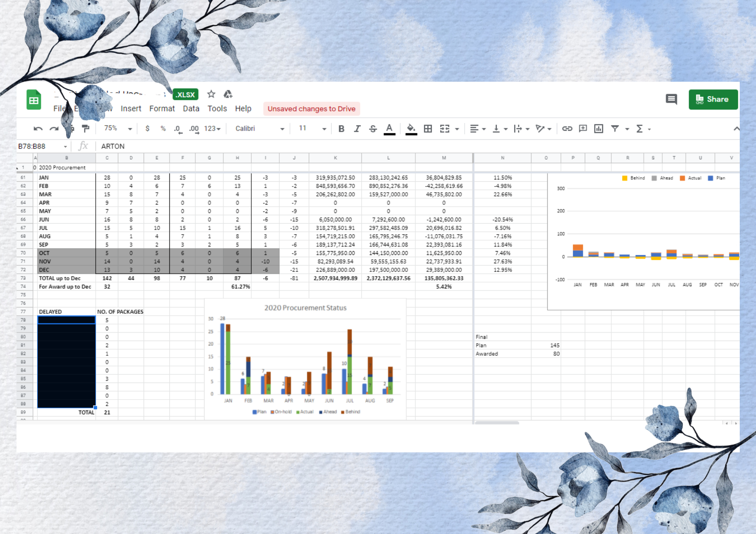Toggle strikethrough formatting
The image size is (756, 534).
pos(373,129)
